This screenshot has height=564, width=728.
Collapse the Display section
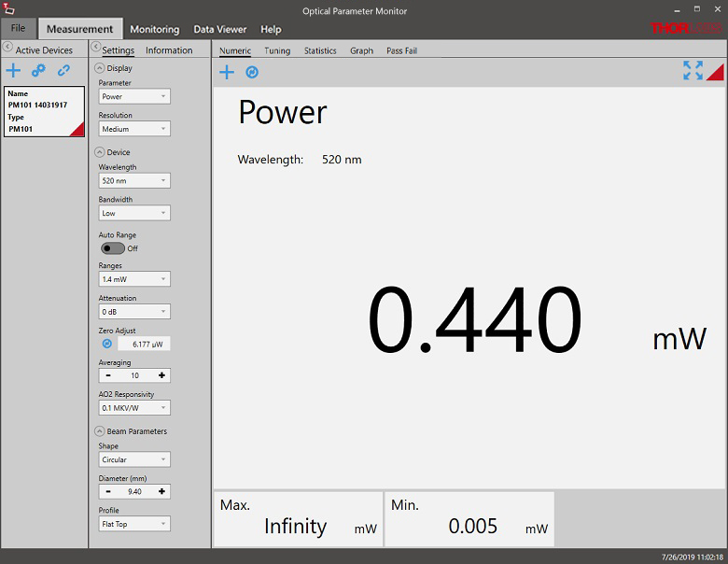[100, 68]
